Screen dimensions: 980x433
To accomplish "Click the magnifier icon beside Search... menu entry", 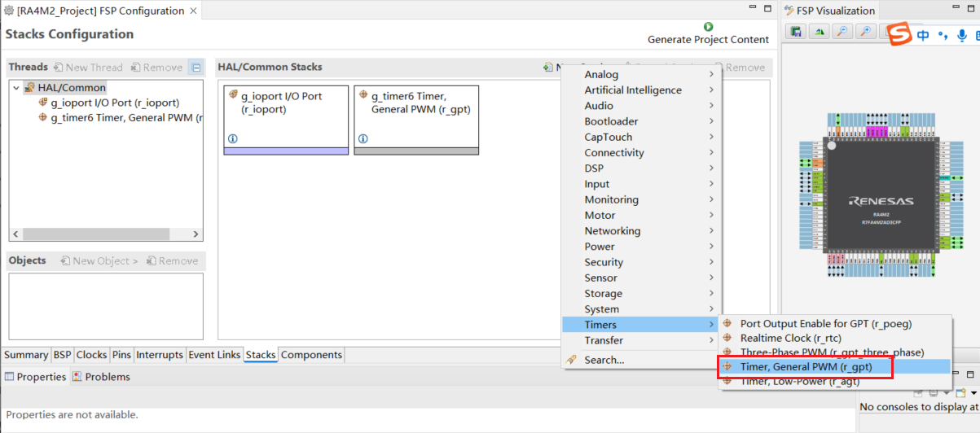I will tap(572, 360).
